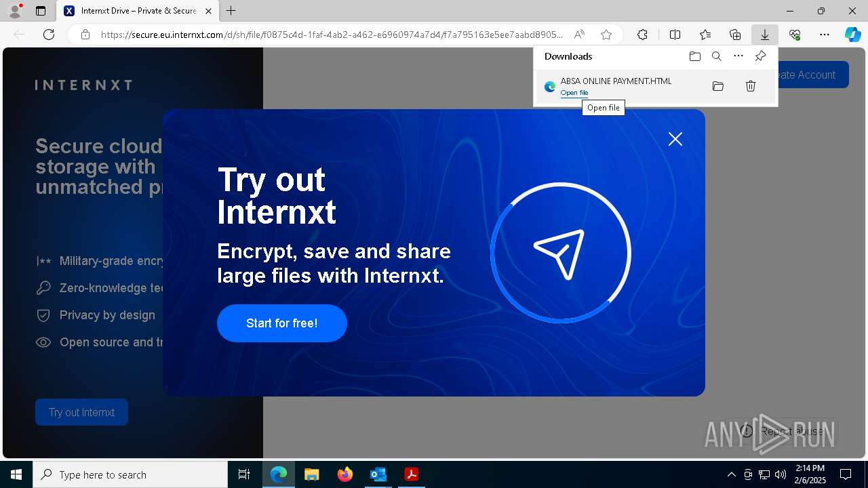Viewport: 868px width, 488px height.
Task: Click the Back navigation arrow
Action: tap(19, 35)
